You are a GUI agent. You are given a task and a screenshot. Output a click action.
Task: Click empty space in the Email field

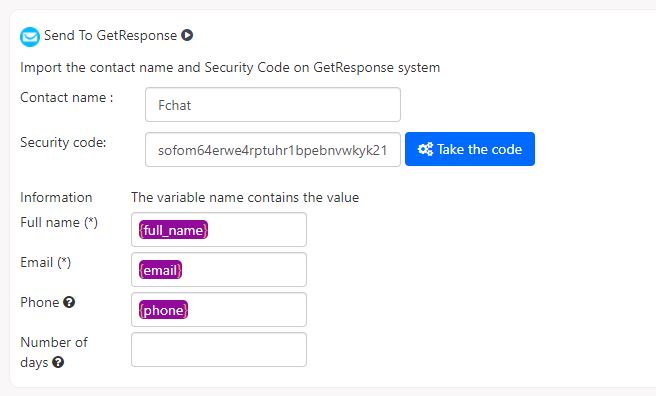pos(244,270)
